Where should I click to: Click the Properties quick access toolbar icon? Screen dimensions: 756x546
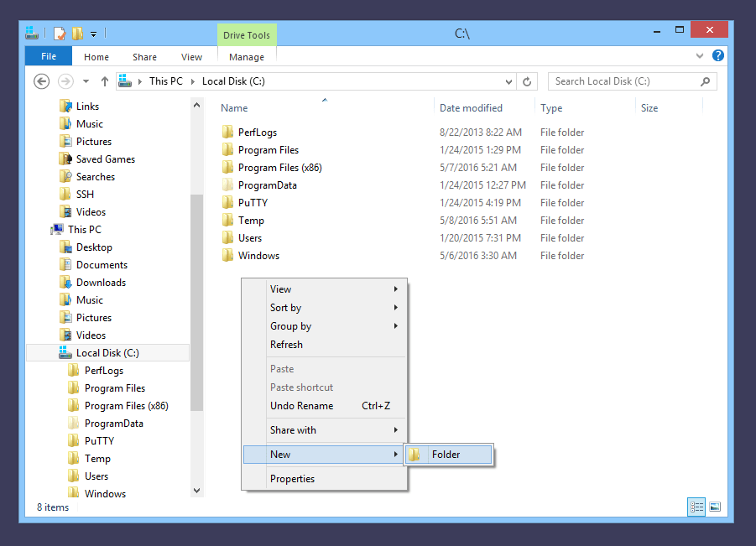[x=60, y=34]
